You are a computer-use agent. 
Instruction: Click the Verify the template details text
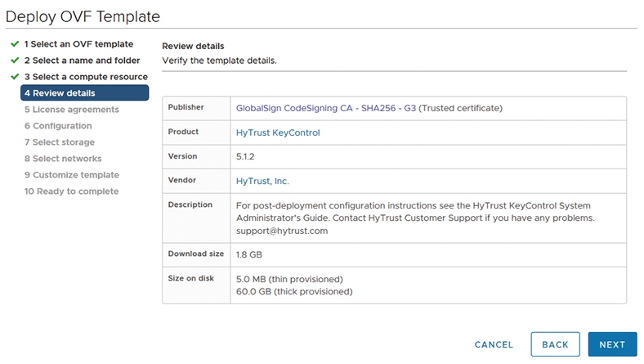[219, 61]
